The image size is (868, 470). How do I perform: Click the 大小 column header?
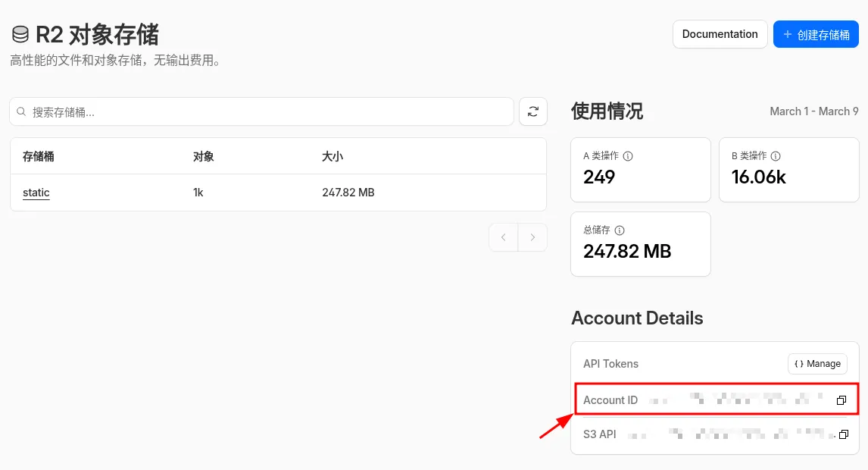click(x=333, y=156)
